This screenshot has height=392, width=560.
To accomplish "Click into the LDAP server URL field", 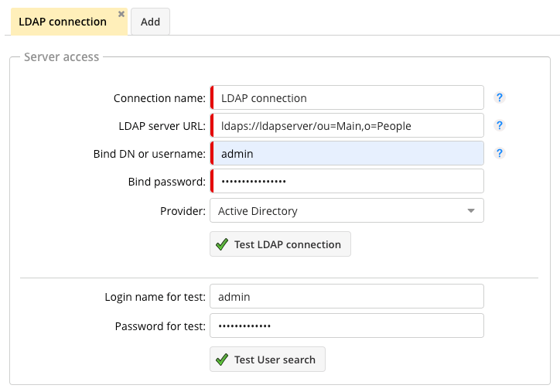I will (x=348, y=126).
